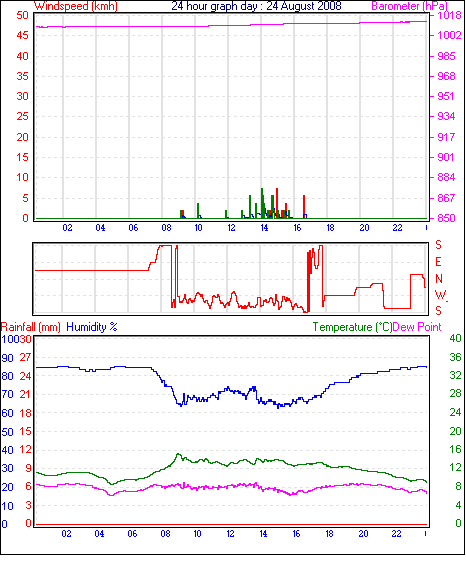The width and height of the screenshot is (466, 563).
Task: Click the Humidity % legend label
Action: point(92,327)
